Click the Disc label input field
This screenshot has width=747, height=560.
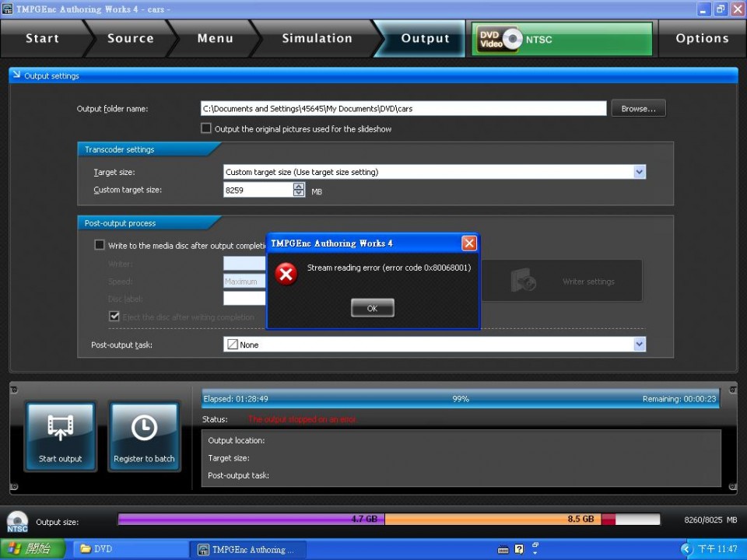point(244,299)
